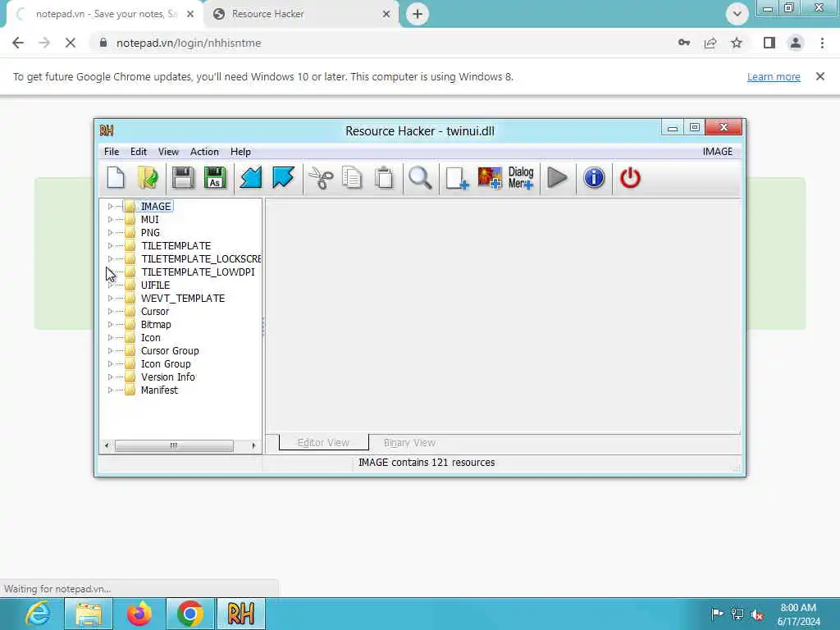Expand the IMAGE folder node
840x630 pixels.
click(x=110, y=206)
